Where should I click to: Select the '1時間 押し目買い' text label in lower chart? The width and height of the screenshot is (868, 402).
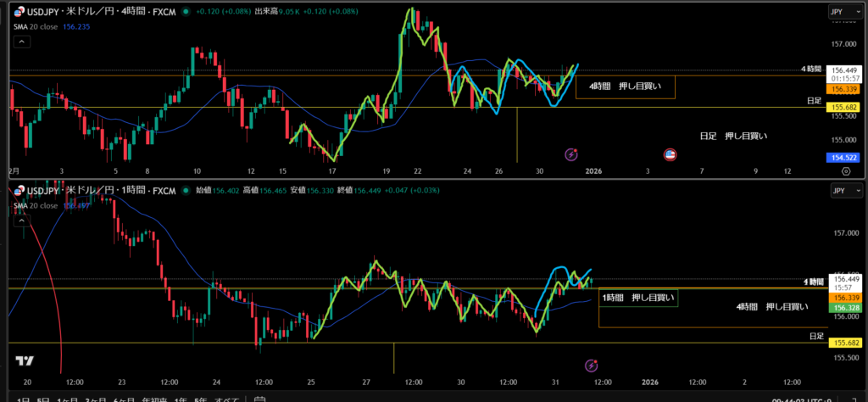pos(638,298)
